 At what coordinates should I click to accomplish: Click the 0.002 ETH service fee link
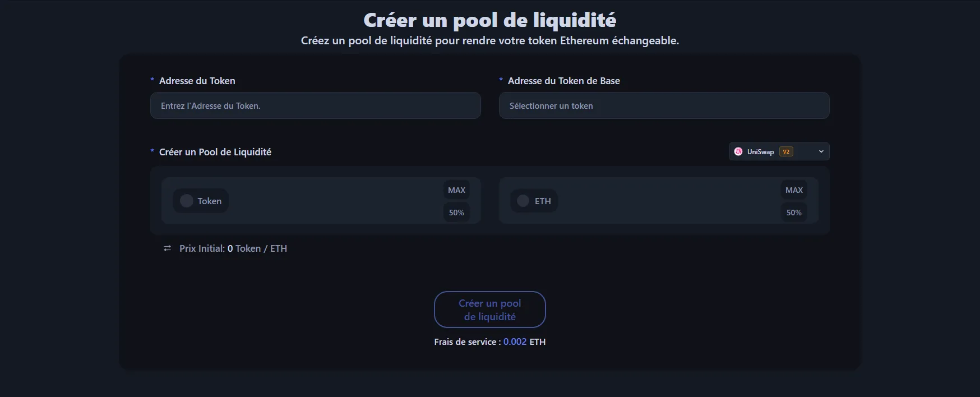coord(515,341)
